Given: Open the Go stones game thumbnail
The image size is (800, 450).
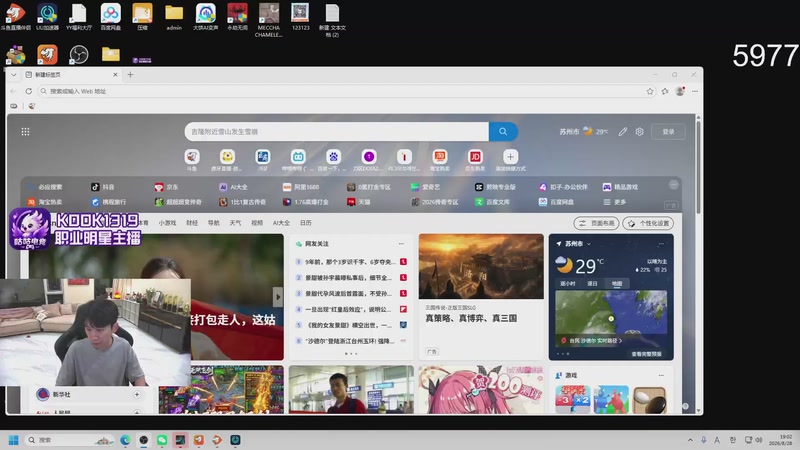Looking at the screenshot, I should pyautogui.click(x=649, y=399).
